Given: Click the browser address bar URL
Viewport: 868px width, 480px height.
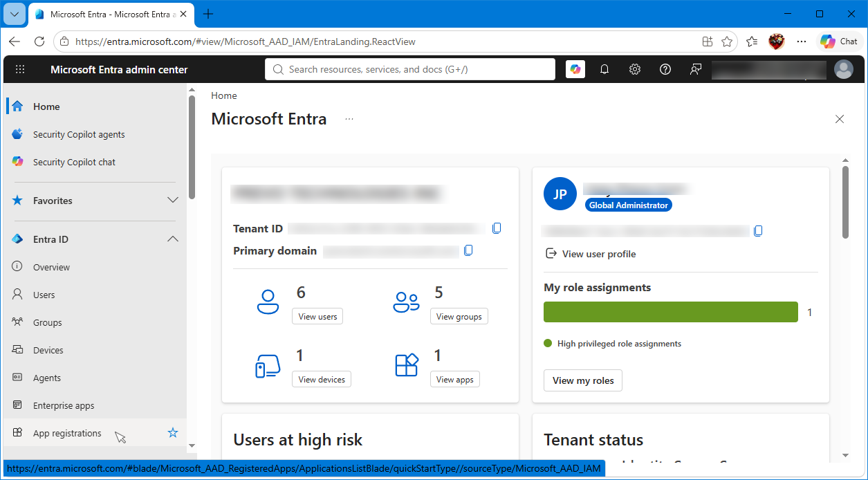Looking at the screenshot, I should [x=246, y=41].
